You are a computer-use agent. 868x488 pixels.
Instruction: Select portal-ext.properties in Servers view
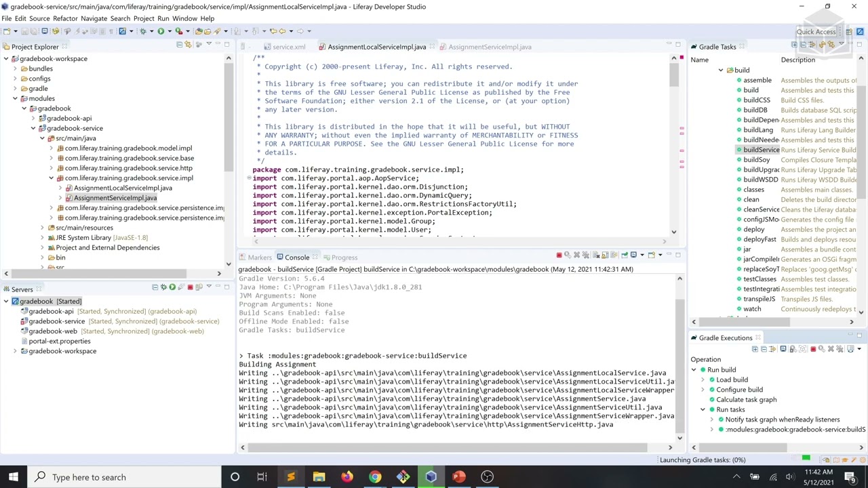coord(60,341)
